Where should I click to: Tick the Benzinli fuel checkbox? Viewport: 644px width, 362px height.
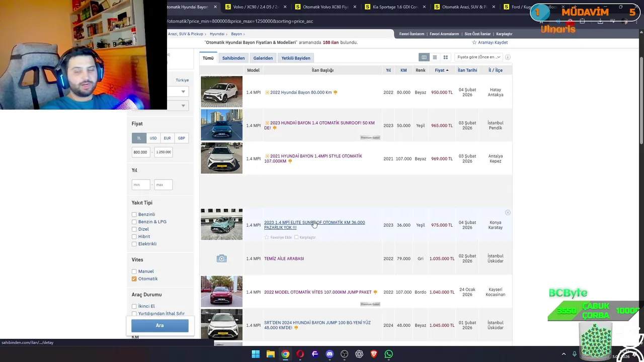click(134, 214)
